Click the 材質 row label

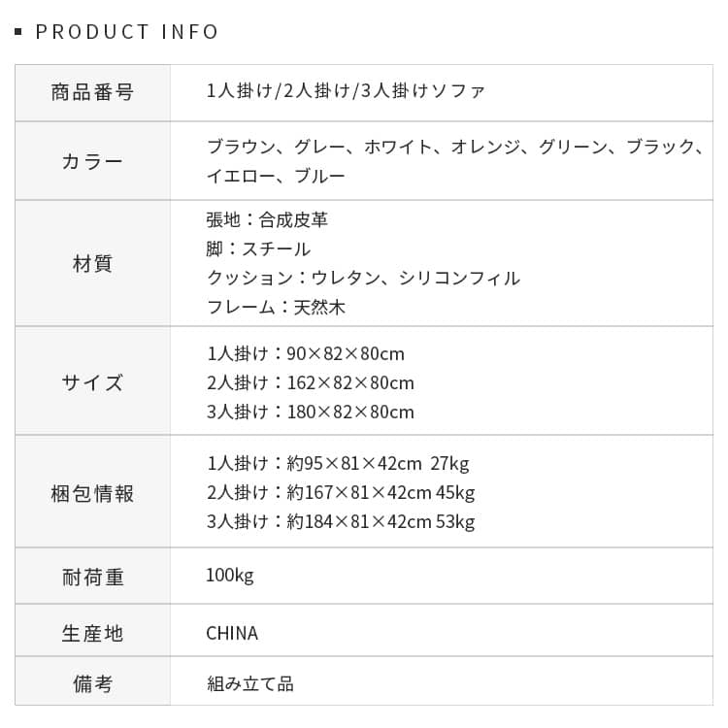click(x=92, y=263)
